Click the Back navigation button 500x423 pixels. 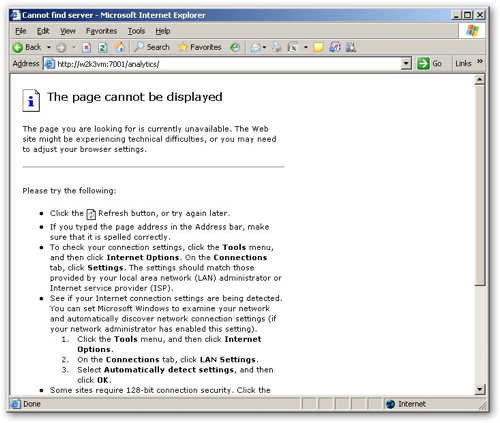coord(27,47)
